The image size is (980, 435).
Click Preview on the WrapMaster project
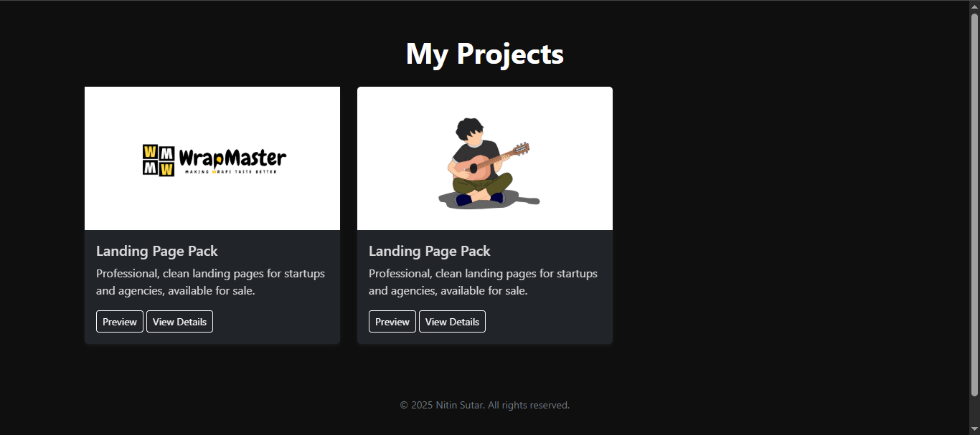pyautogui.click(x=119, y=321)
